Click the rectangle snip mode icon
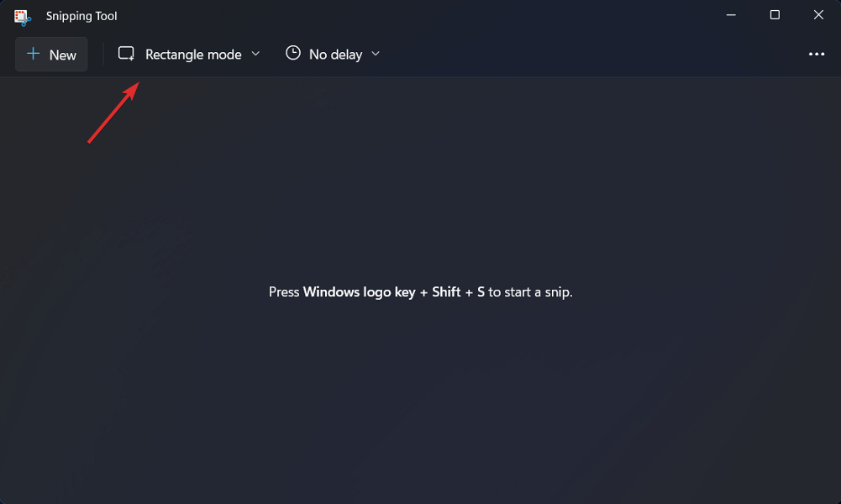This screenshot has height=504, width=841. tap(126, 54)
